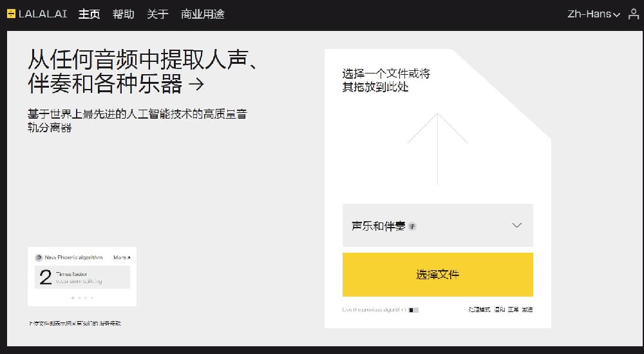Click the yellow 选择文件 button
644x354 pixels.
[x=438, y=274]
